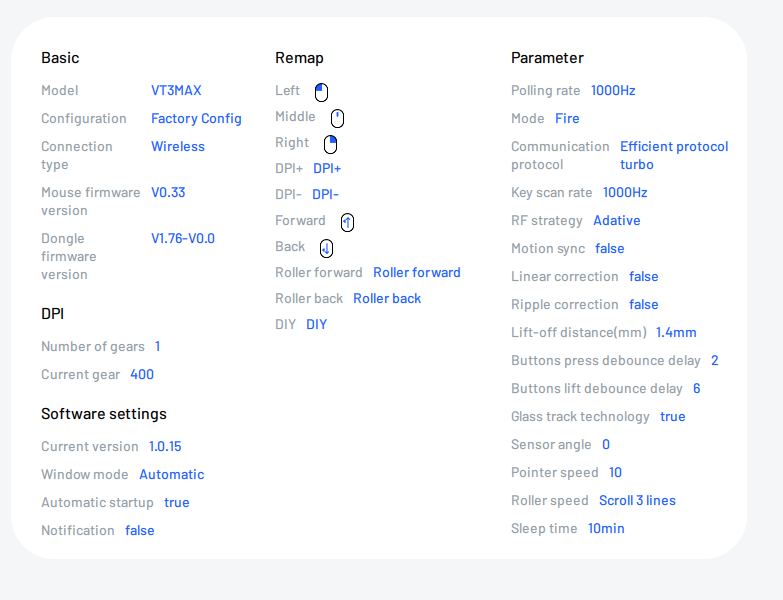783x600 pixels.
Task: Click the Right button mouse icon
Action: 330,144
